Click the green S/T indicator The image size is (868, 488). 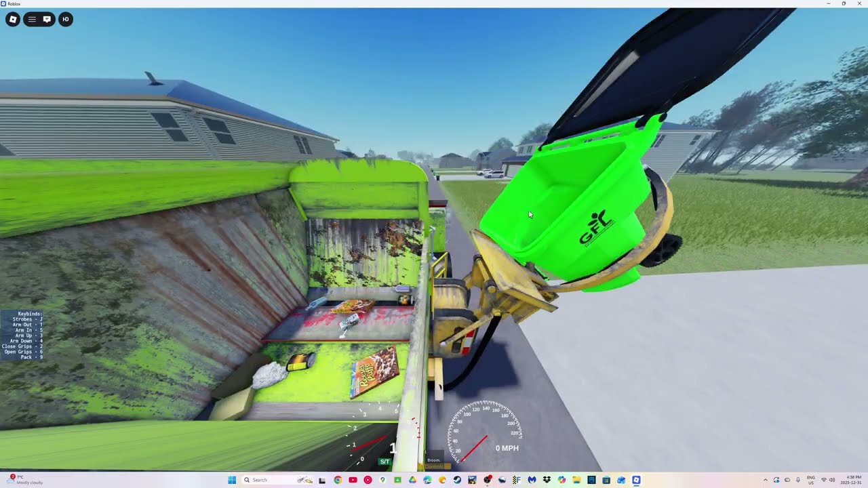pos(384,462)
